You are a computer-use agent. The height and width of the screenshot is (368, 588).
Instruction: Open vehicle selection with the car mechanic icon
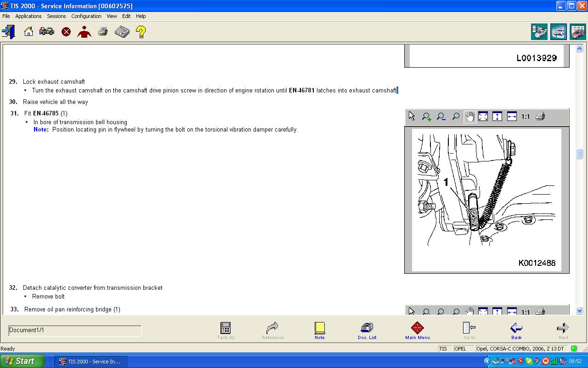pos(47,32)
